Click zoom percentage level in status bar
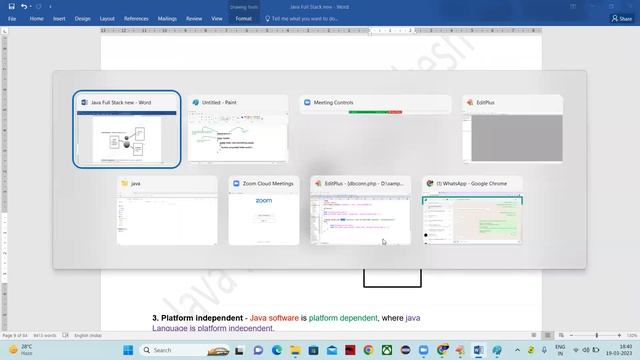The image size is (640, 360). pyautogui.click(x=632, y=336)
